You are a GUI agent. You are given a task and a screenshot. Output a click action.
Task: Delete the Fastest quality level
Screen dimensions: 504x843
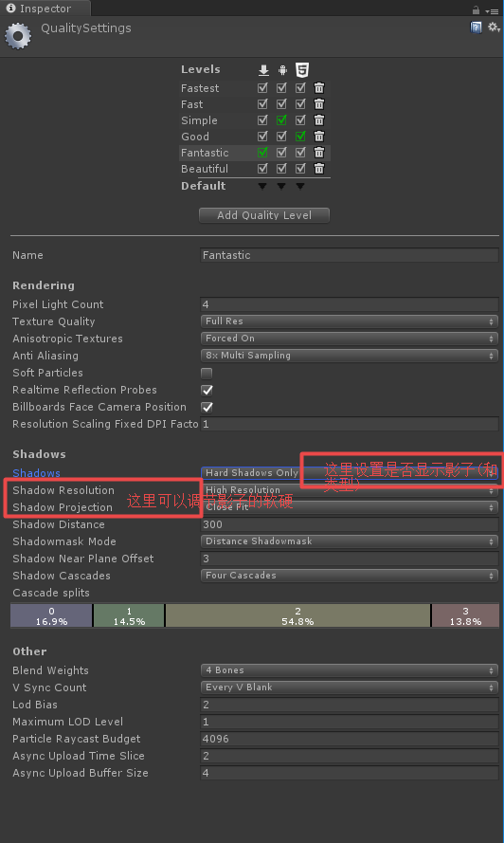point(319,87)
